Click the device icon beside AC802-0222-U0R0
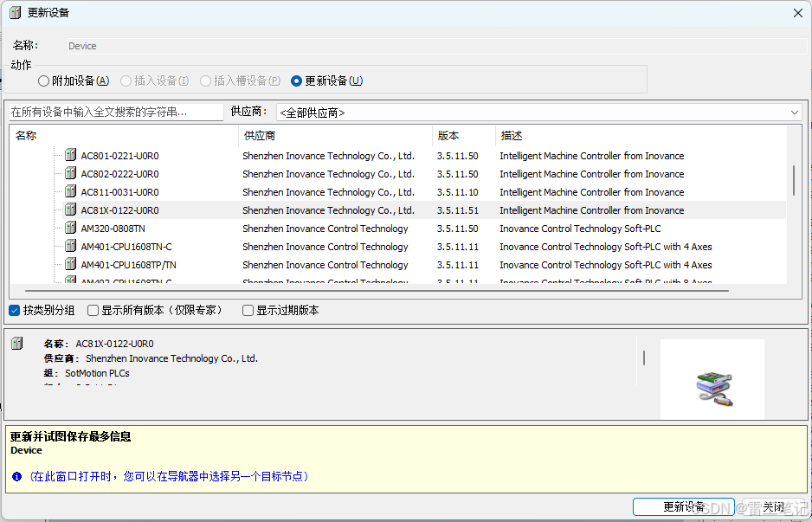This screenshot has width=812, height=522. pos(70,173)
